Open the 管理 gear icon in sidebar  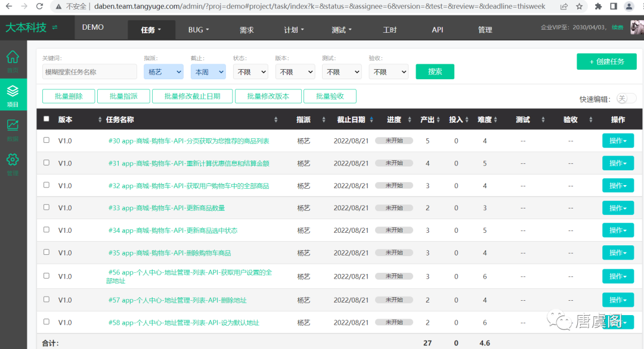pyautogui.click(x=13, y=159)
